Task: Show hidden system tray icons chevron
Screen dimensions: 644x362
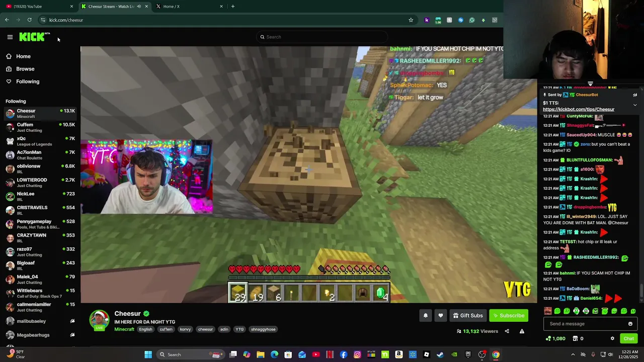Action: (x=573, y=354)
